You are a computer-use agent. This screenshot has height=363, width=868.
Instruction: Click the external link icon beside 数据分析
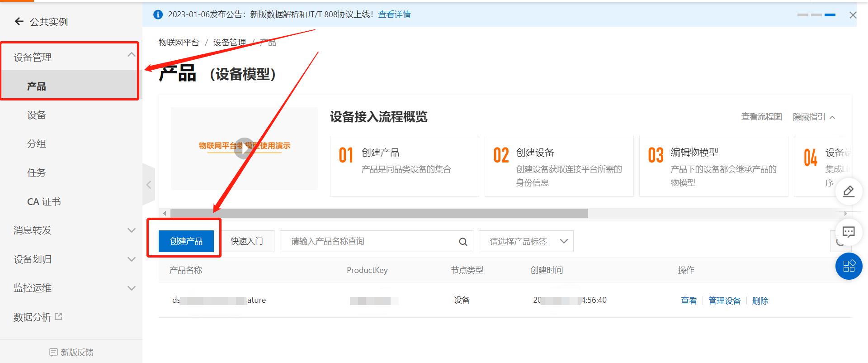tap(58, 316)
